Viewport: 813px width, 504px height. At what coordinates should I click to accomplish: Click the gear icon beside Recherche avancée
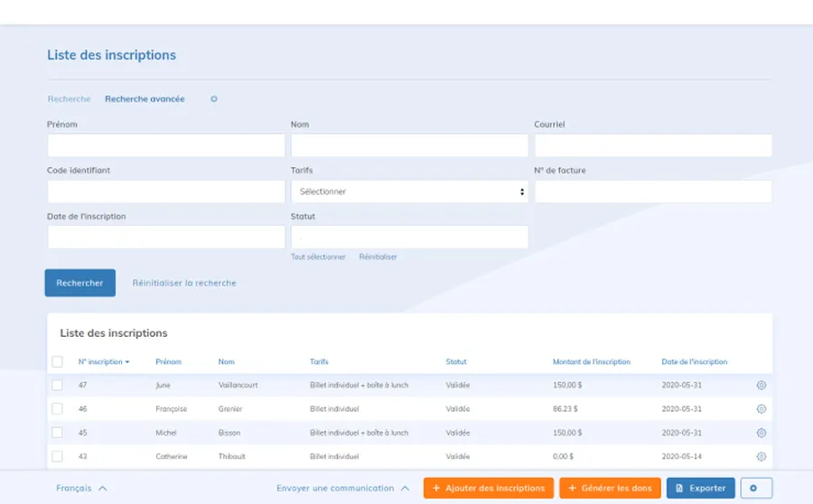pyautogui.click(x=214, y=99)
